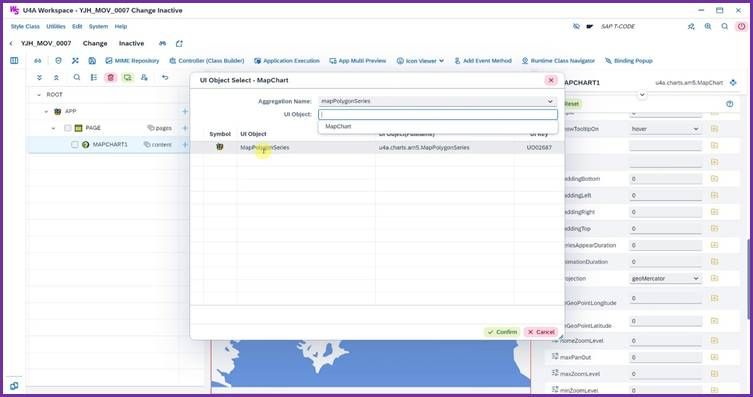Click the red delete icon above tree
Screen dimensions: 753x397
pyautogui.click(x=111, y=77)
